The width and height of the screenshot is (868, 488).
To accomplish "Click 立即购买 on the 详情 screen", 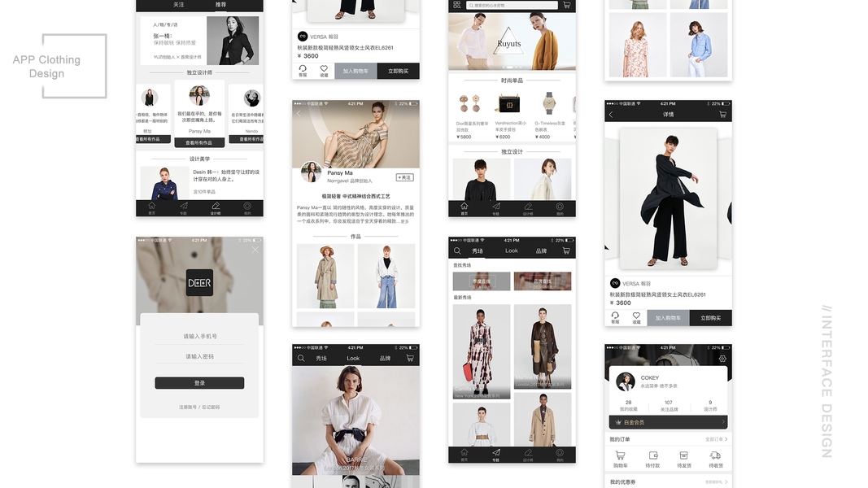I will pos(711,317).
